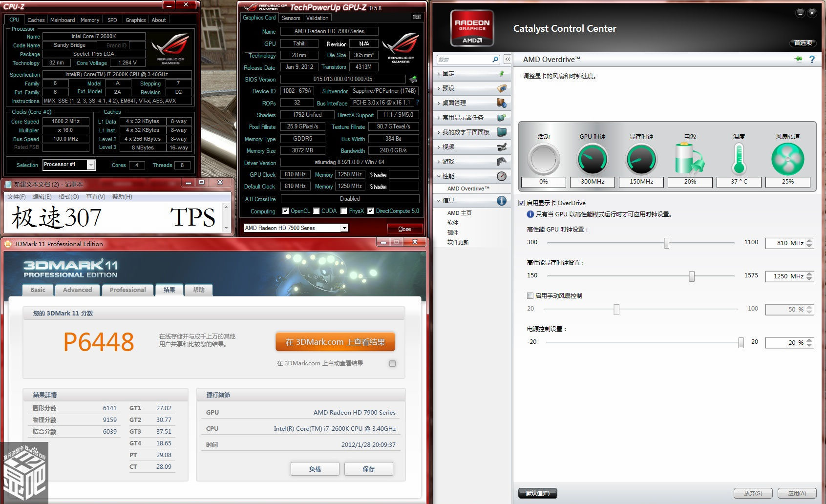
Task: Click the 电源 power battery icon
Action: tap(690, 159)
